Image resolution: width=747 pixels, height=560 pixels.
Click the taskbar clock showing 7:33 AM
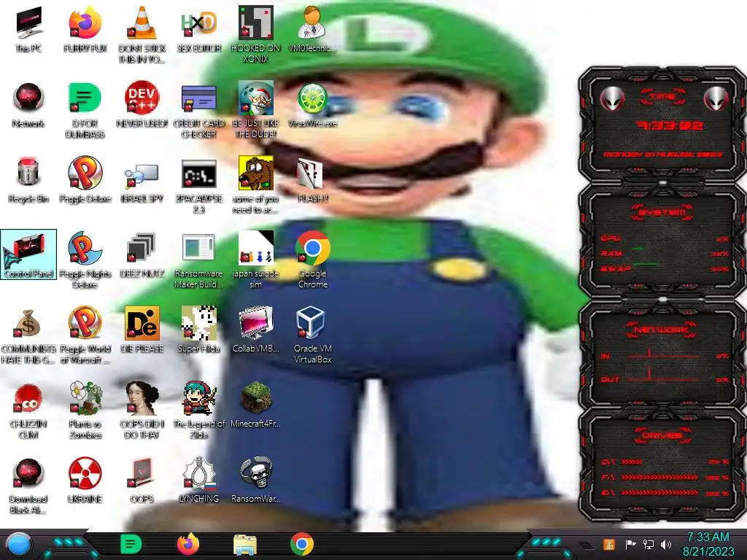pos(708,544)
